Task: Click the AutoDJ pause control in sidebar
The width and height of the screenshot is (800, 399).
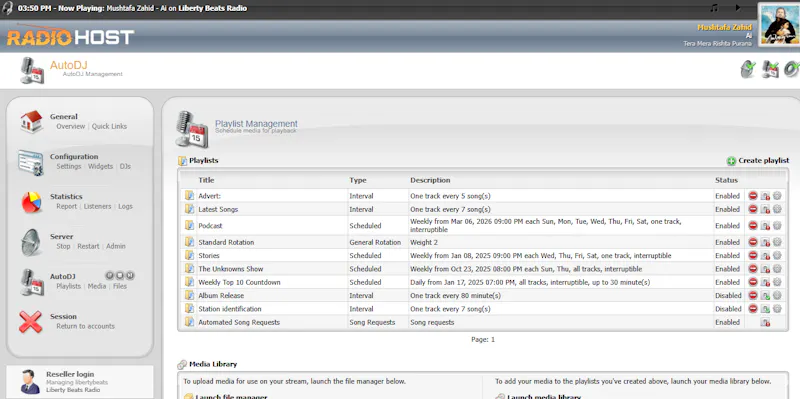Action: [109, 276]
